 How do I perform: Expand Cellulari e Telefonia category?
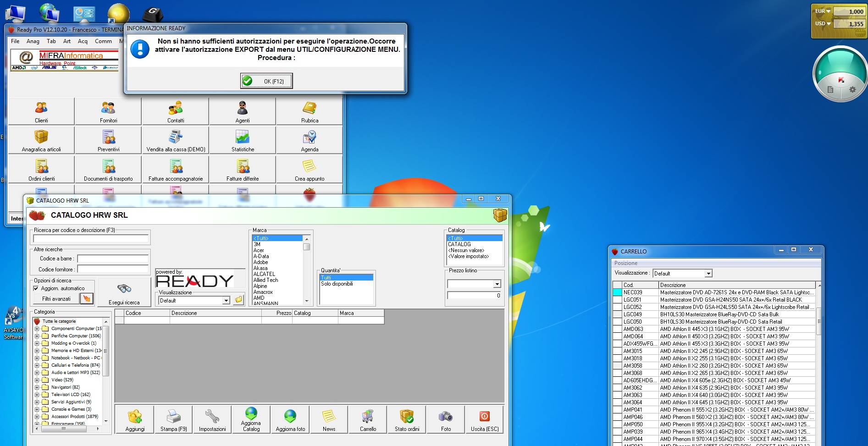(x=37, y=365)
